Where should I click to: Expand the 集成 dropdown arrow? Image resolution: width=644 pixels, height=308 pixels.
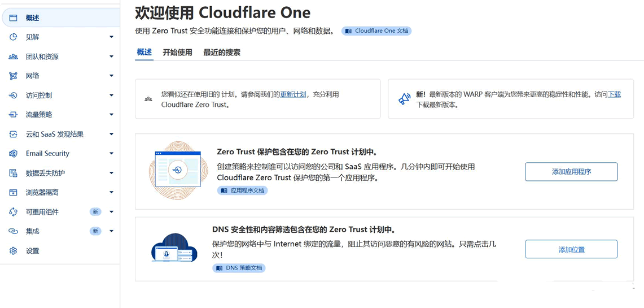click(x=111, y=231)
